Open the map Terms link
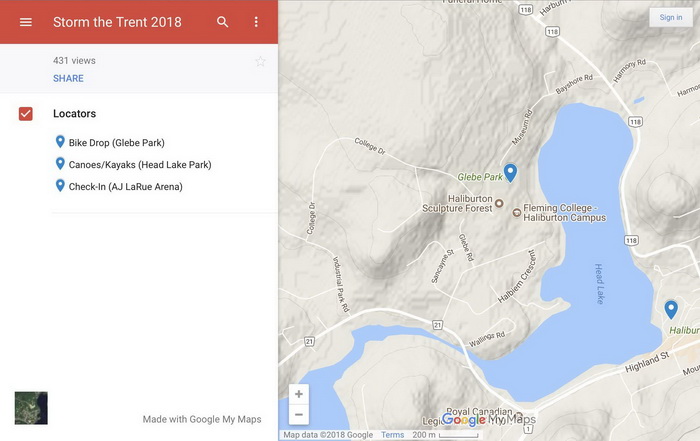This screenshot has width=700, height=441. (x=392, y=435)
